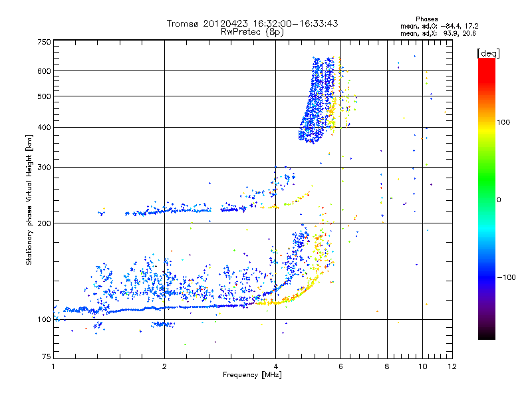532x399 pixels.
Task: Click x-axis tick label '8'
Action: click(x=387, y=366)
